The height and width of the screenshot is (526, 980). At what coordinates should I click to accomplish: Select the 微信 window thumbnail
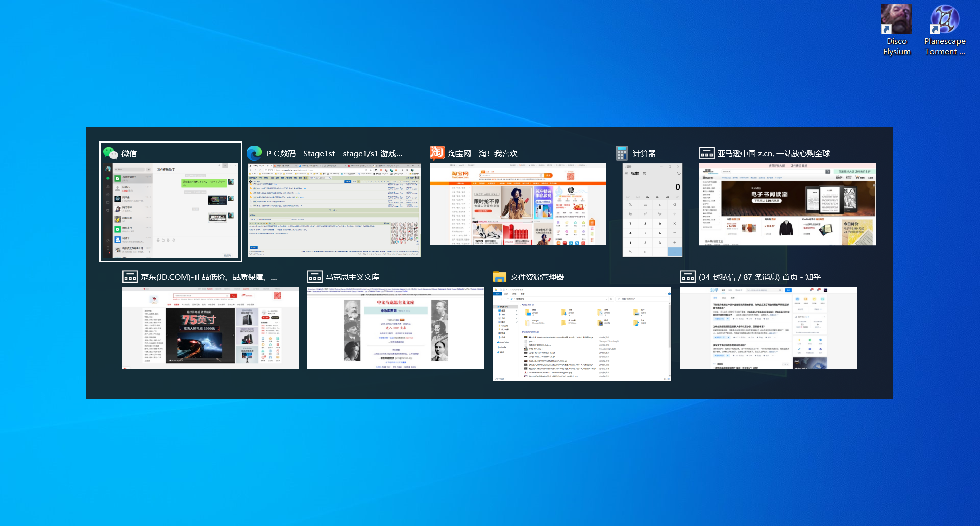pos(170,211)
